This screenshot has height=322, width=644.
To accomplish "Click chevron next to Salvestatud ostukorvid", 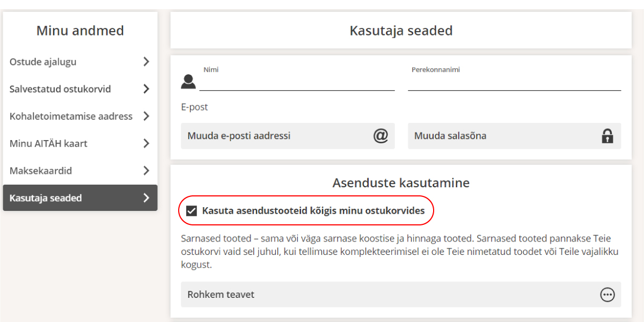I will tap(146, 89).
